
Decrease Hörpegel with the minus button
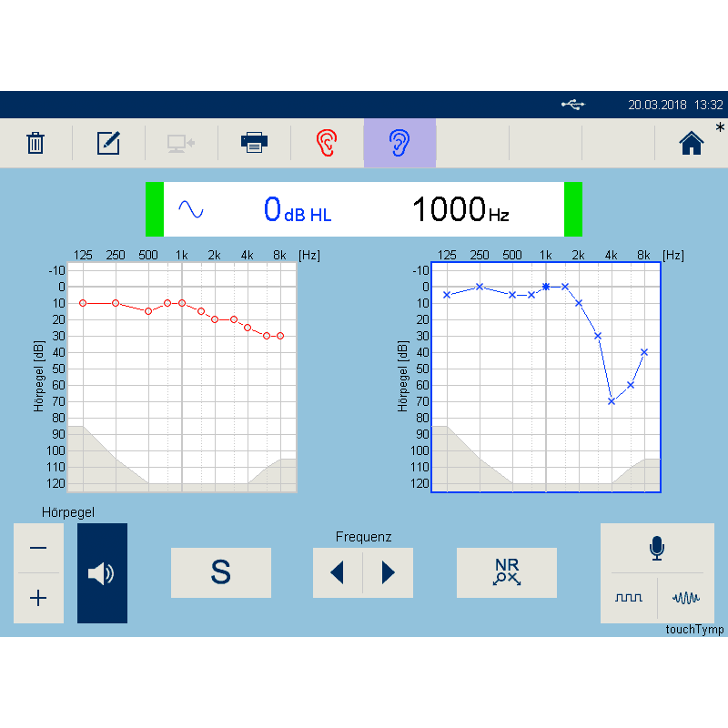coord(38,548)
